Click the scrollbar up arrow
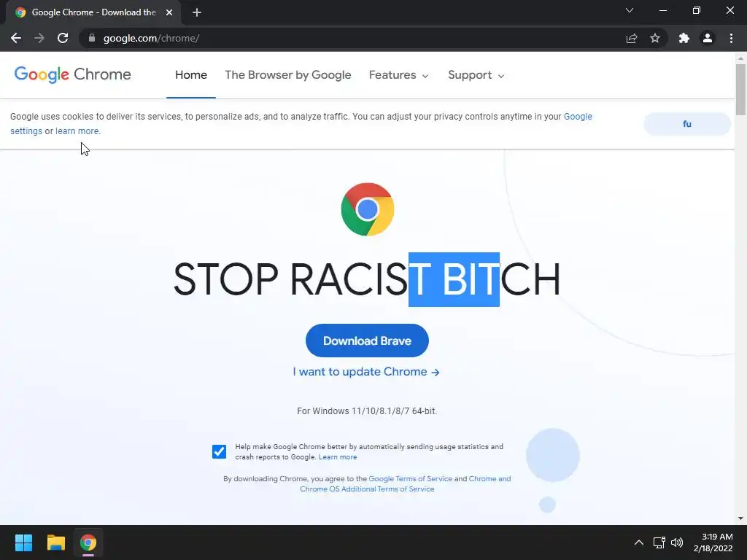747x560 pixels. 740,58
